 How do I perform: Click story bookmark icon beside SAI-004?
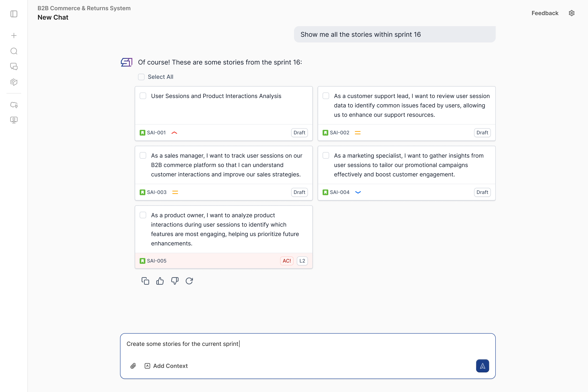[x=325, y=192]
